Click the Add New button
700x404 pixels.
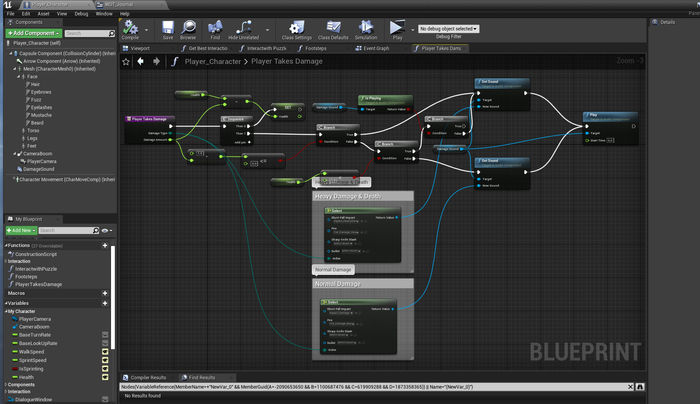point(21,230)
